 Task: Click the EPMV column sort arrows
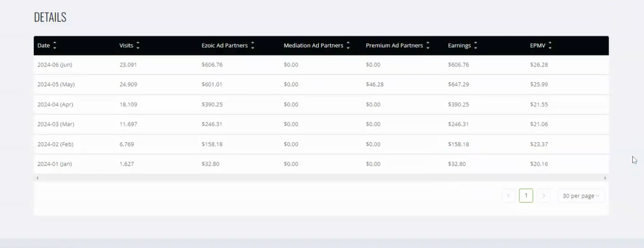(550, 46)
